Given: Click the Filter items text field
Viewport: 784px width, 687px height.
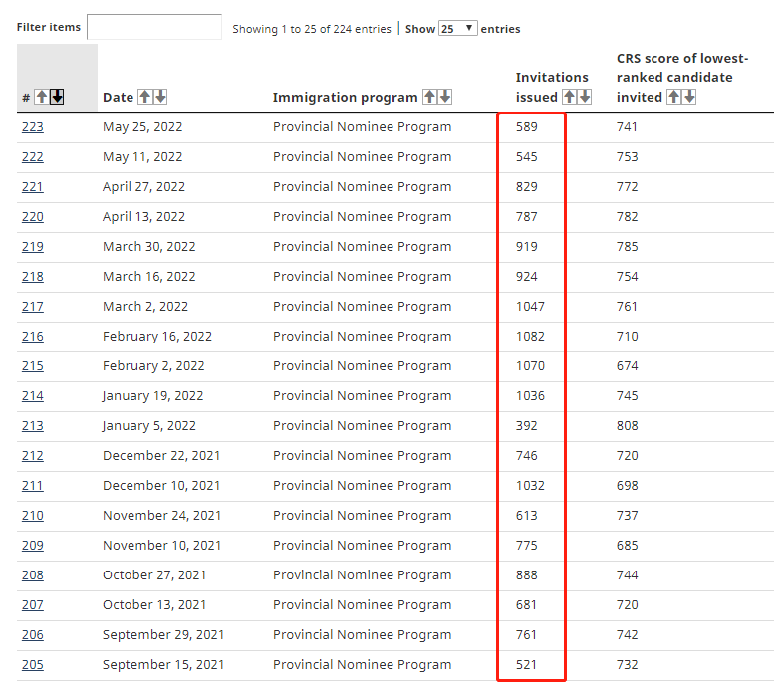Looking at the screenshot, I should pos(154,28).
